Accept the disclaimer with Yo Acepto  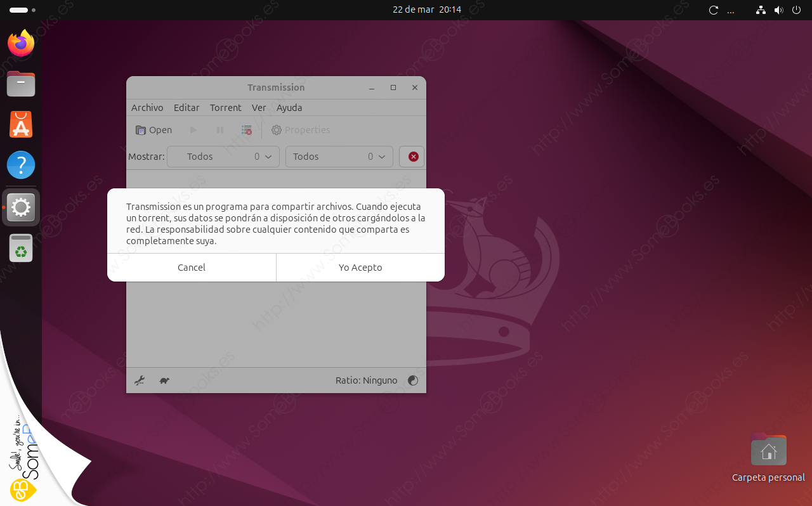click(x=360, y=268)
